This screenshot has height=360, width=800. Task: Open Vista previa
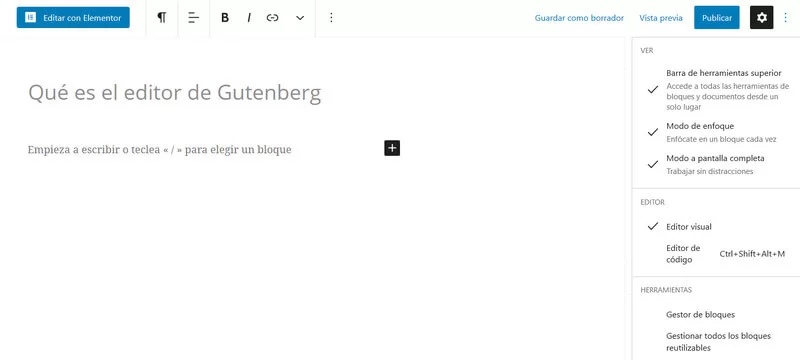[x=661, y=18]
